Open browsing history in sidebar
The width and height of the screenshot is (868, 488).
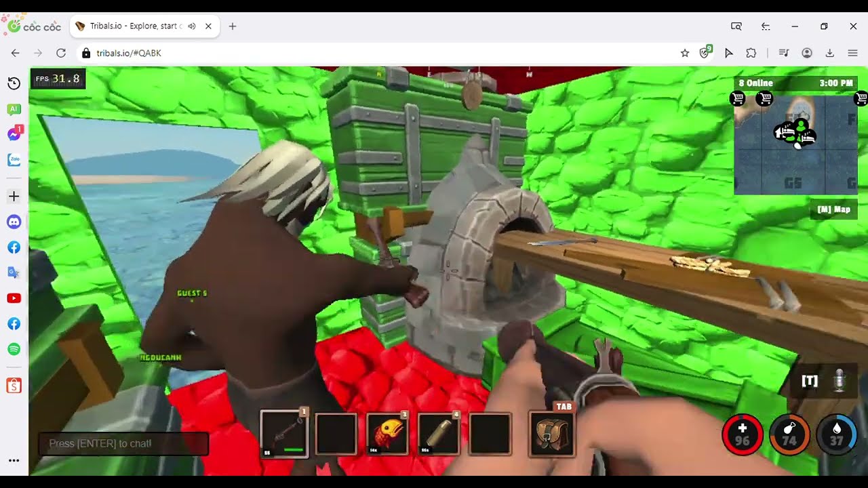[14, 83]
